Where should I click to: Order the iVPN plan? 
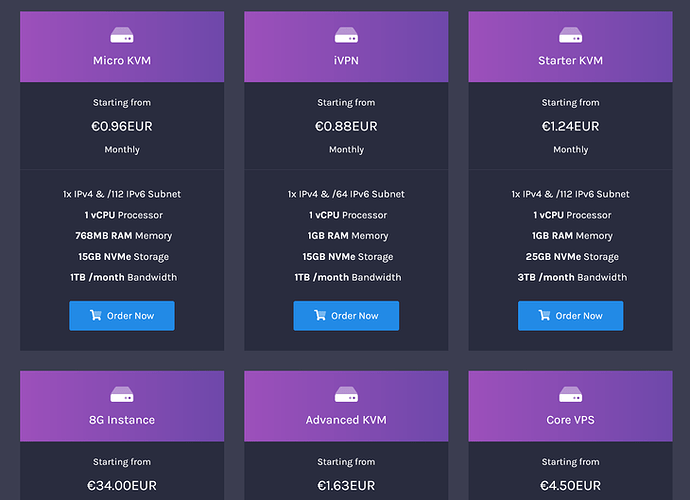(346, 316)
